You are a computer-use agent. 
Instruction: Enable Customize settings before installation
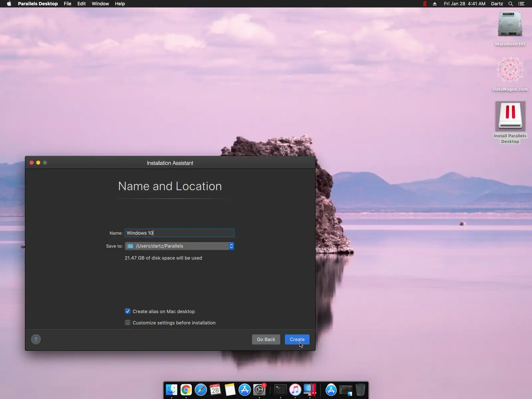click(x=128, y=323)
